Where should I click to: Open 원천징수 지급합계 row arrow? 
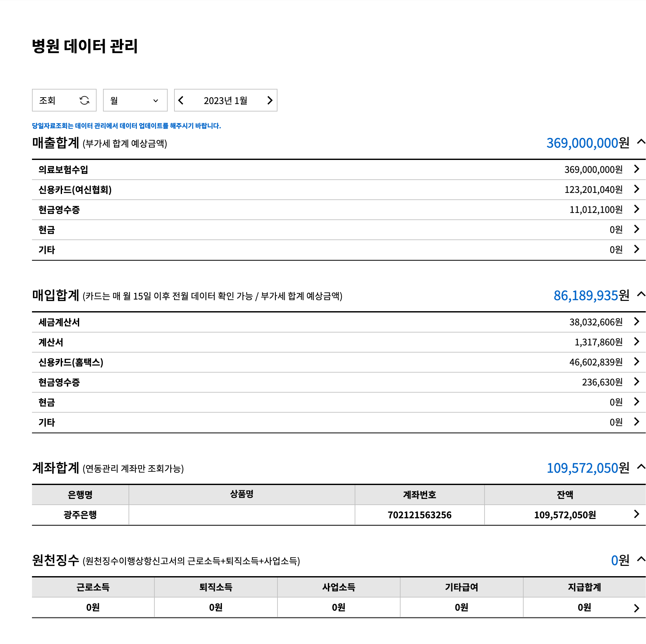636,608
